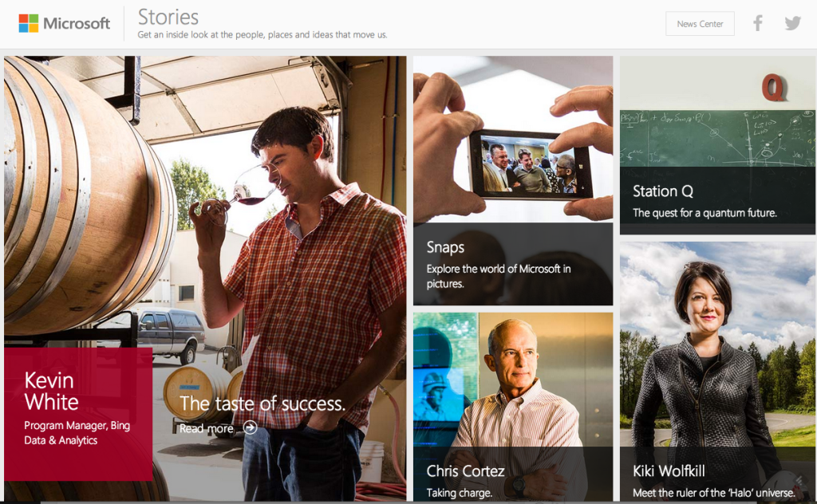The width and height of the screenshot is (817, 504).
Task: Open the Microsoft Twitter page icon
Action: pos(792,23)
